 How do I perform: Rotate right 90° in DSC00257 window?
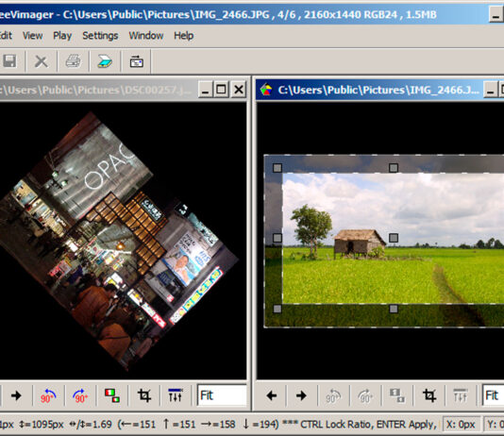(x=80, y=395)
